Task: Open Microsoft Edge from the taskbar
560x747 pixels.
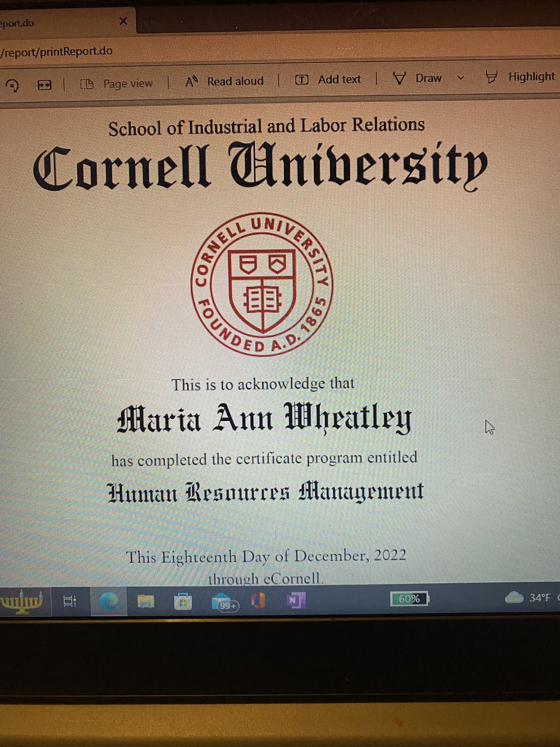Action: point(110,601)
